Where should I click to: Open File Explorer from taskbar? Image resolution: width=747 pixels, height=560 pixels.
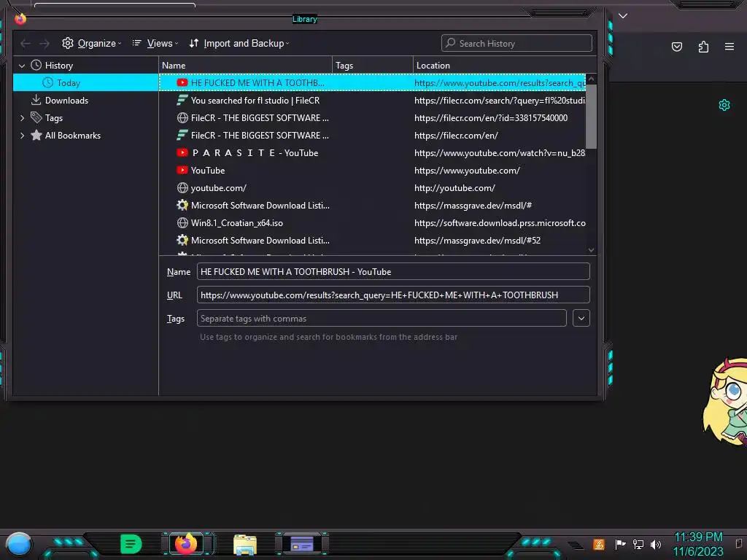tap(245, 545)
